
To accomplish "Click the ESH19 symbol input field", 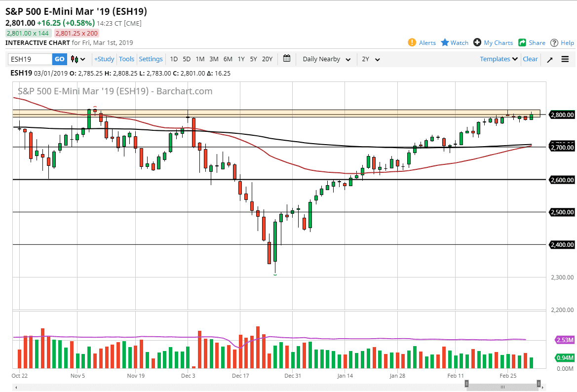I will (30, 59).
